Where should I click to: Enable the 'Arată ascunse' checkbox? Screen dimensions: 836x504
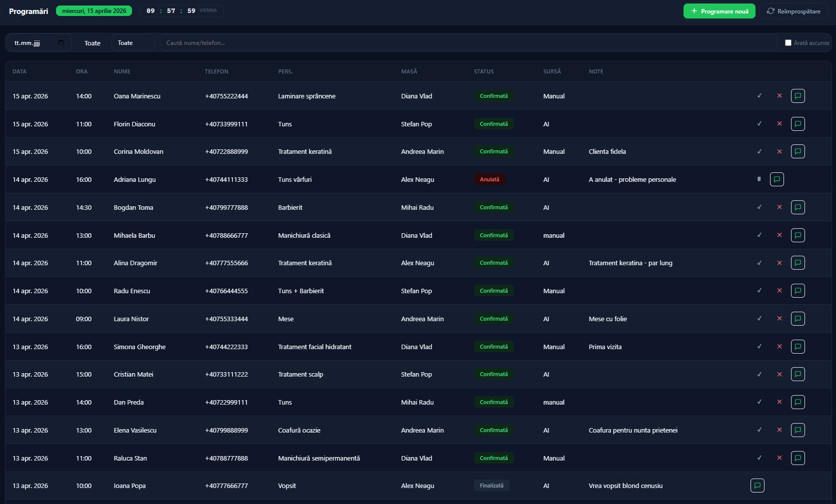tap(788, 43)
